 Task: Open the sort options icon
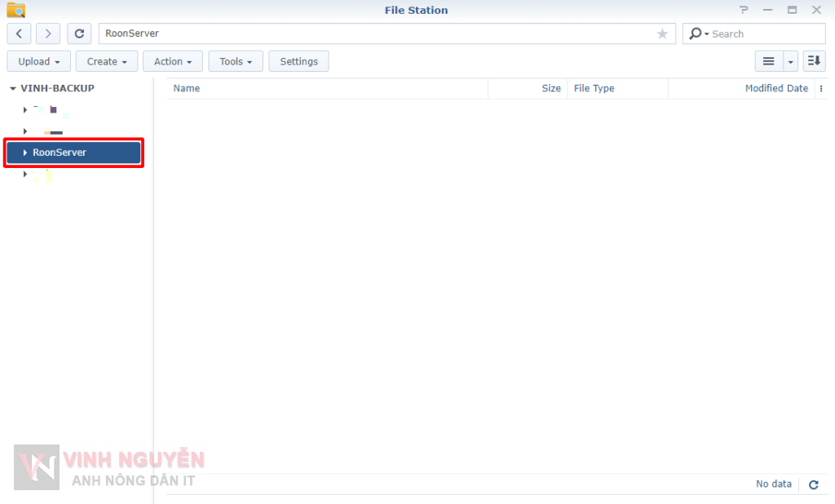814,61
